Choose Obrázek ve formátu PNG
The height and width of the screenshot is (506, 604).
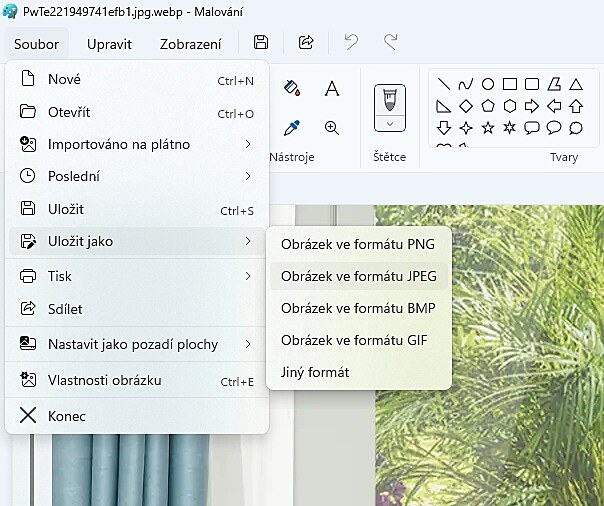359,244
